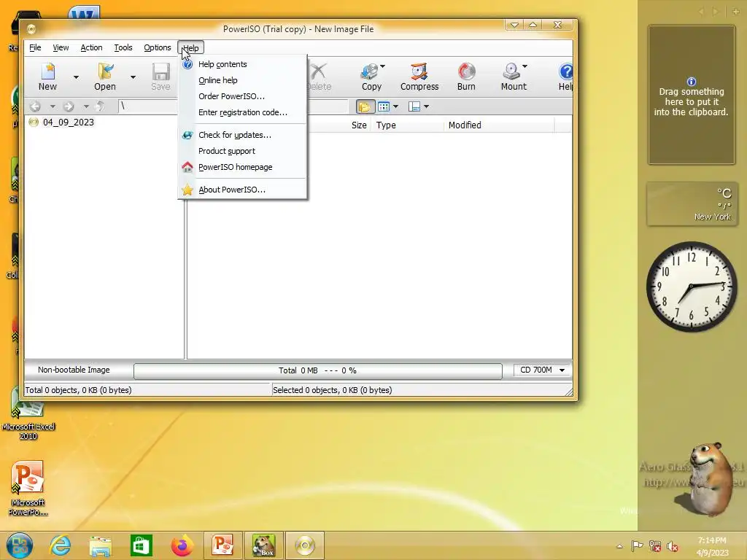Launch Firefox from the taskbar
The height and width of the screenshot is (560, 747).
182,545
